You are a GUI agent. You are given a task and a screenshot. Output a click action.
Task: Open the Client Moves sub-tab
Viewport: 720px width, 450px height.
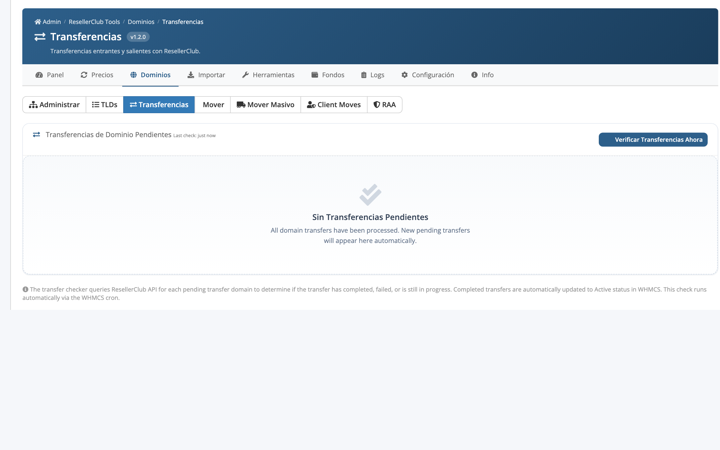pyautogui.click(x=334, y=105)
